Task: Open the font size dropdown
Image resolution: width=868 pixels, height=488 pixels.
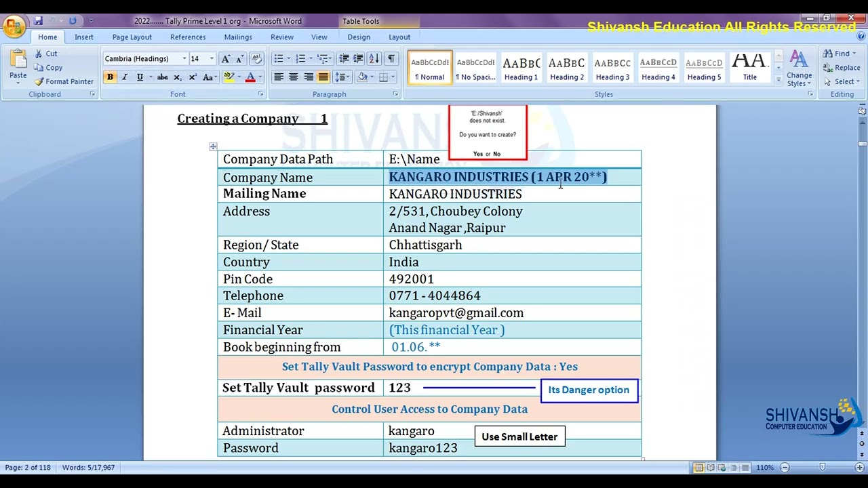Action: point(212,59)
